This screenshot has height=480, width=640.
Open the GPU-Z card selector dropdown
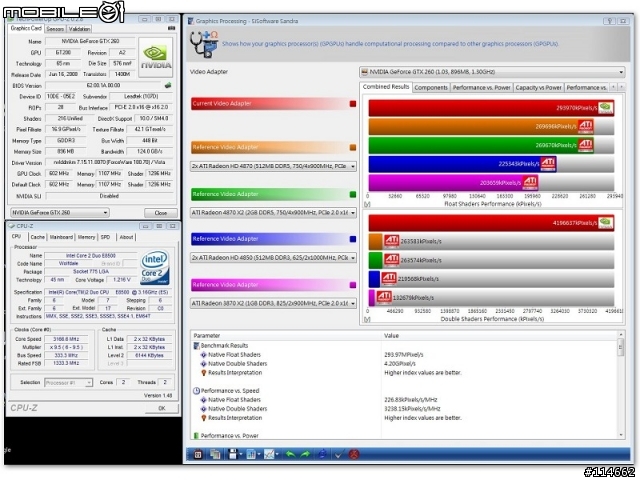click(x=60, y=213)
